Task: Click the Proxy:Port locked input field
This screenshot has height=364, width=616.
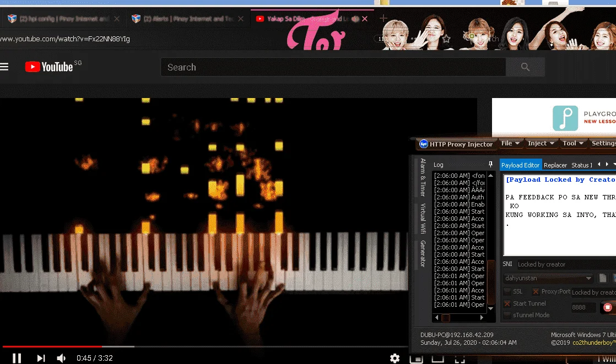Action: (593, 292)
